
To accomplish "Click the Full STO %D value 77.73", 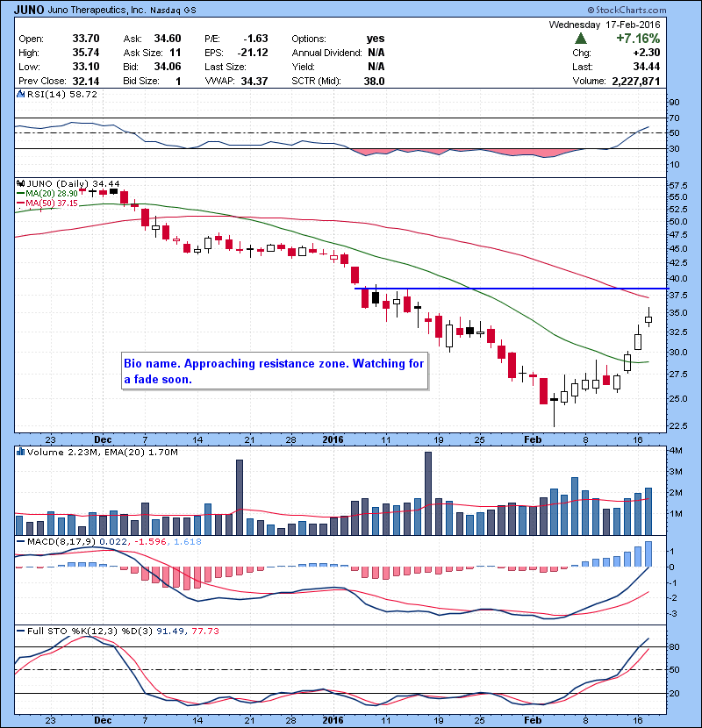I will point(204,631).
